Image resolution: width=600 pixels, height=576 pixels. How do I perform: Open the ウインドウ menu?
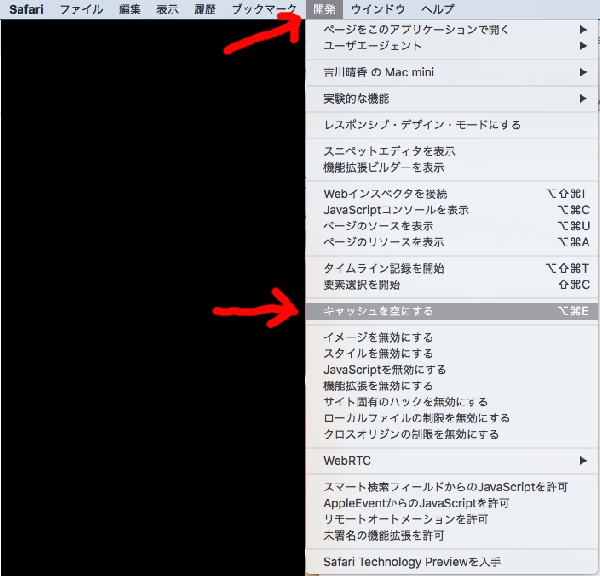(378, 9)
